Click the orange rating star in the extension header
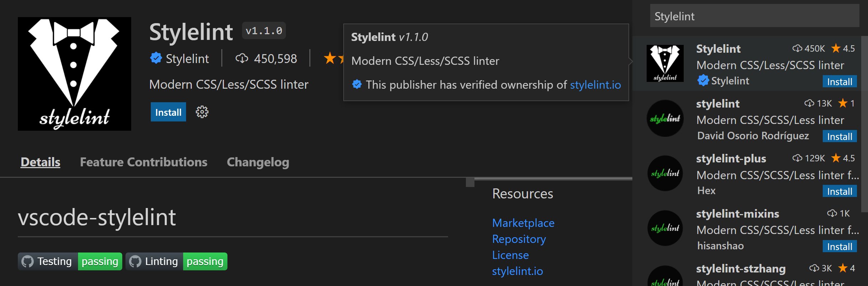 pyautogui.click(x=330, y=58)
